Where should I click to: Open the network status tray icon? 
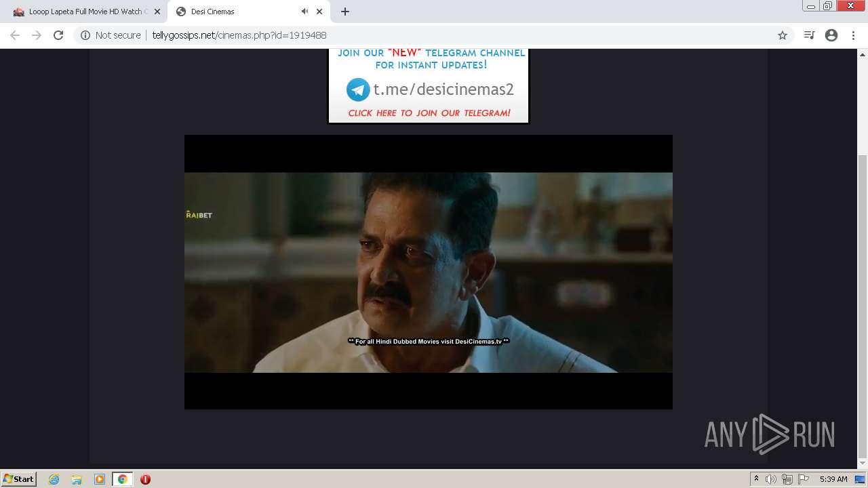coord(787,479)
